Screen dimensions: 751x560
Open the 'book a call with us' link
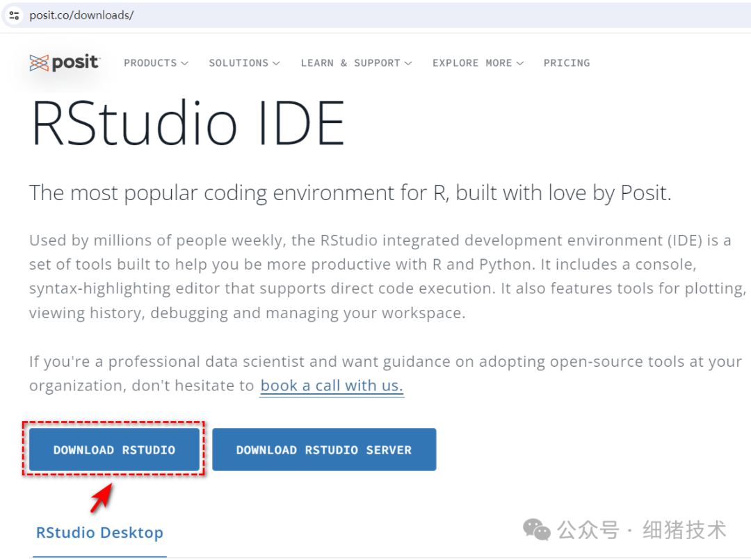point(332,385)
